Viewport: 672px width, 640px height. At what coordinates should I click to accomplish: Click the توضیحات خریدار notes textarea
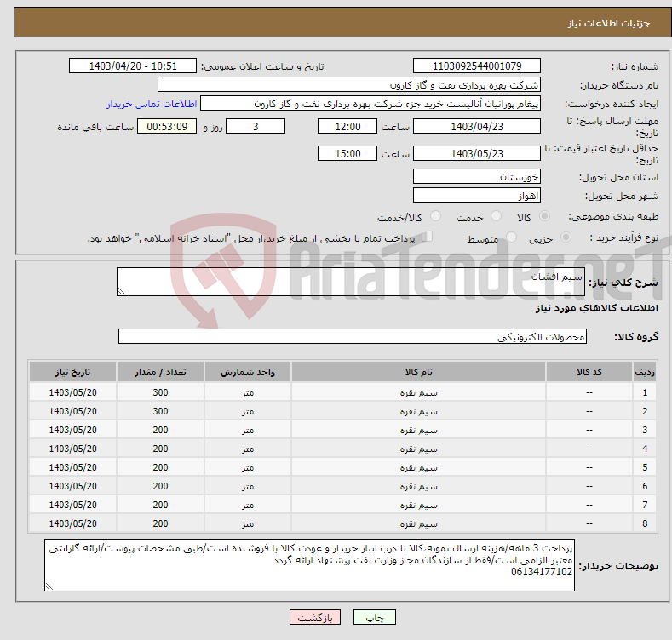309,565
